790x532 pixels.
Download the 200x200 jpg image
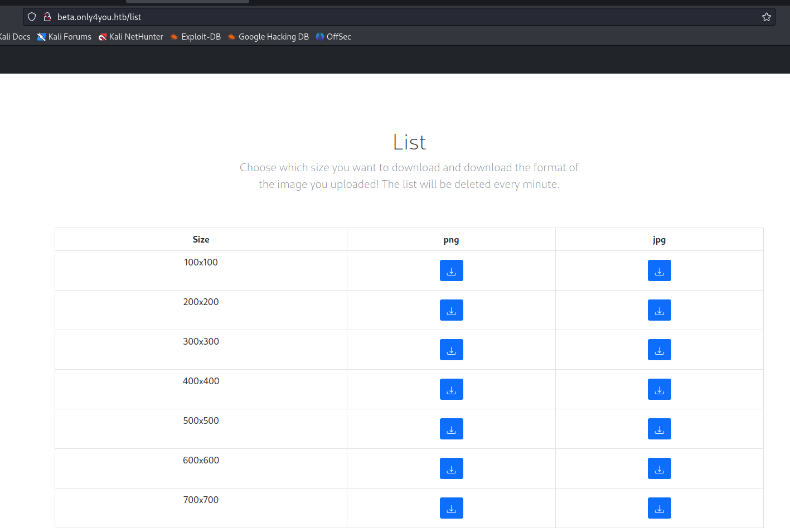659,310
